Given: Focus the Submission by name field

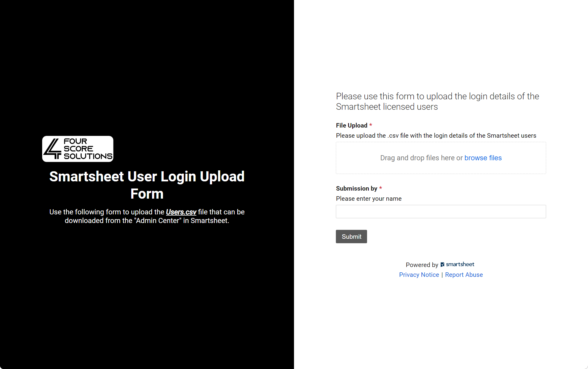Looking at the screenshot, I should (441, 211).
